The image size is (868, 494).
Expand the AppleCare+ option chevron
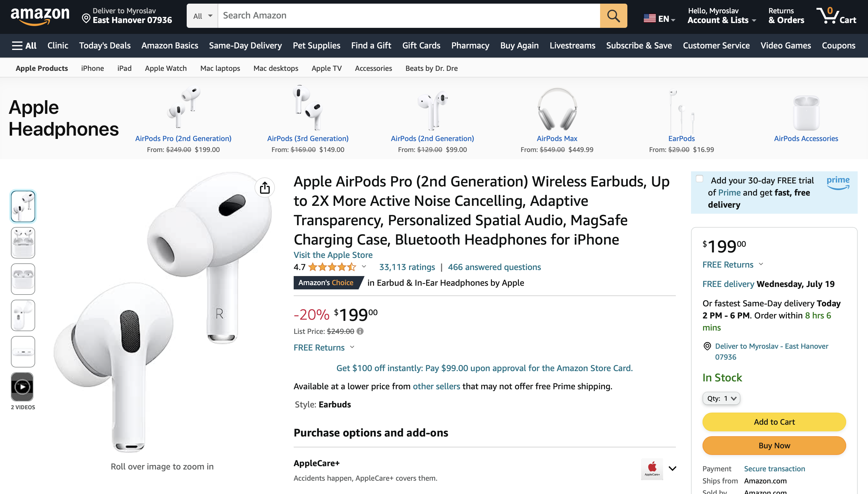[672, 469]
